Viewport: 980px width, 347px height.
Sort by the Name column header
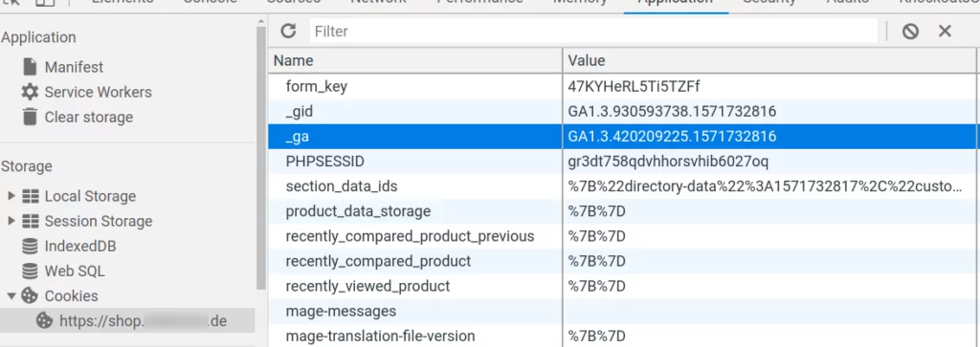point(415,60)
